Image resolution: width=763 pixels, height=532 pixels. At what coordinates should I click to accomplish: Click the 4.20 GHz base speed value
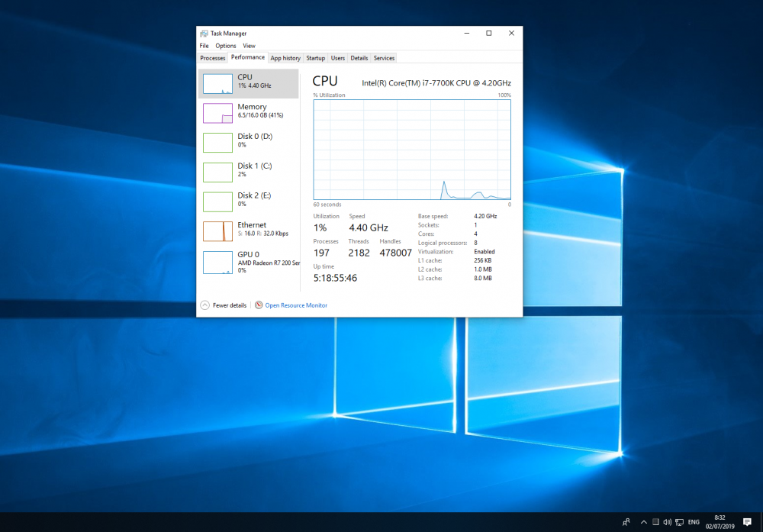point(485,216)
